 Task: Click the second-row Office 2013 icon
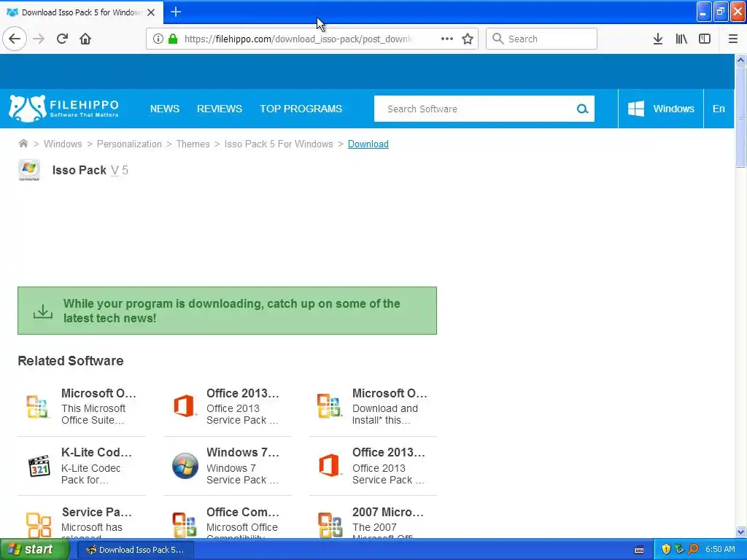[x=329, y=466]
